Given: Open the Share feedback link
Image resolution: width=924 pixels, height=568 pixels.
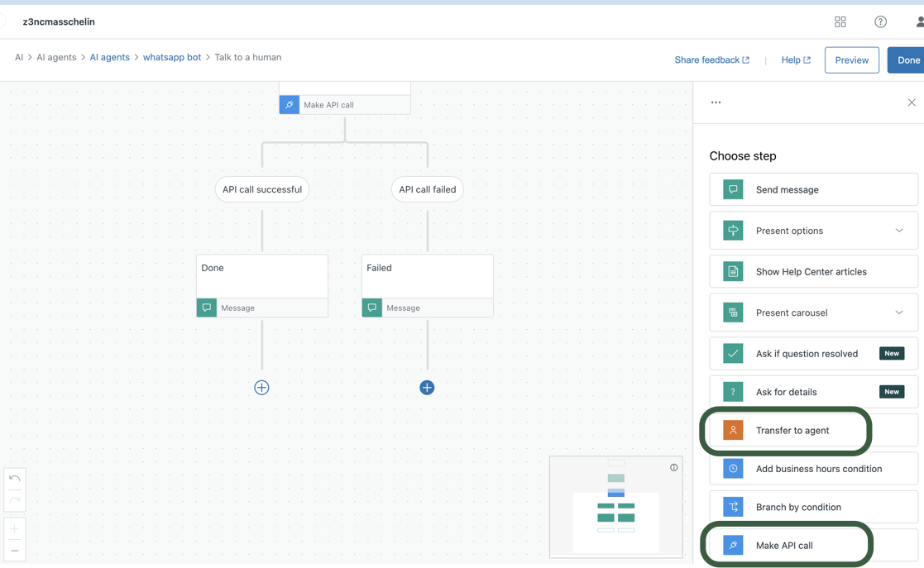Looking at the screenshot, I should (x=711, y=60).
